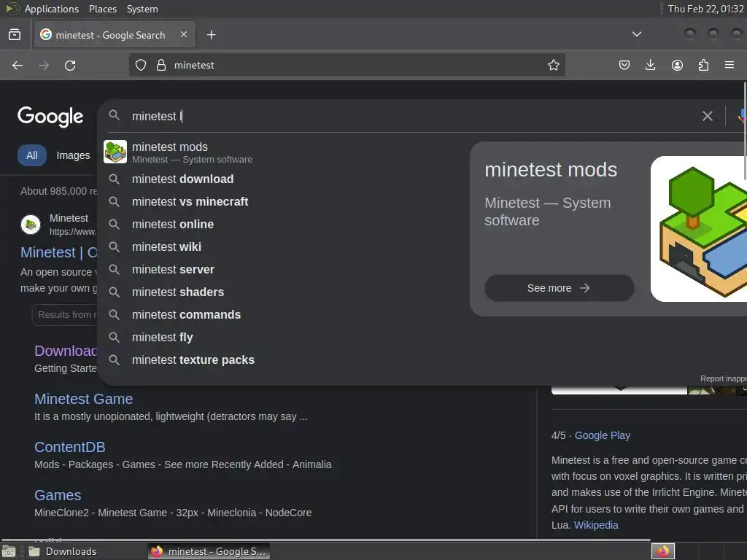Image resolution: width=747 pixels, height=560 pixels.
Task: Open the System menu
Action: 142,9
